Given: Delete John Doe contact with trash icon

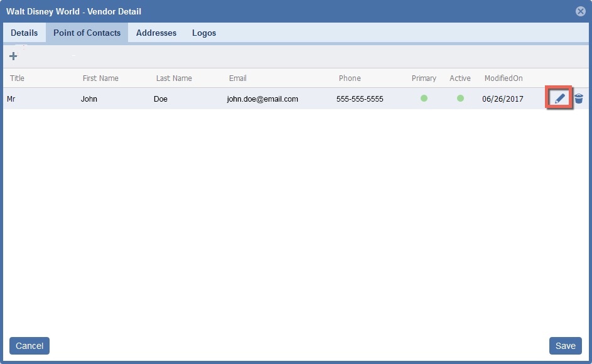Looking at the screenshot, I should (x=579, y=99).
